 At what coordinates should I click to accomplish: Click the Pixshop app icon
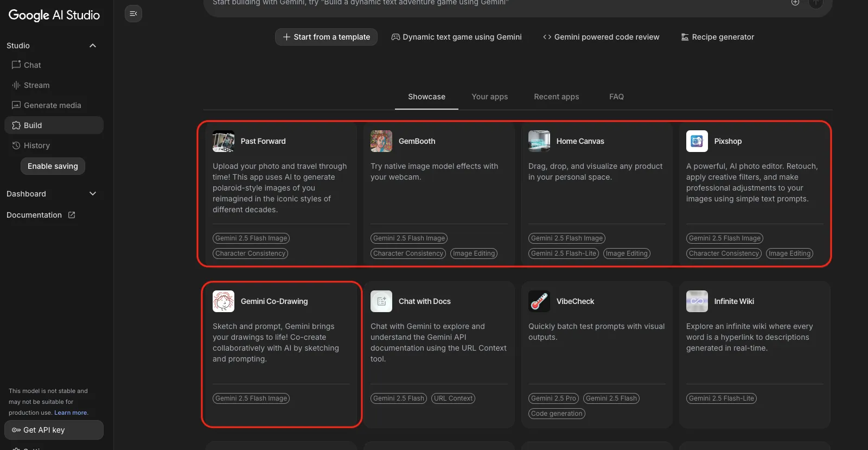[697, 141]
